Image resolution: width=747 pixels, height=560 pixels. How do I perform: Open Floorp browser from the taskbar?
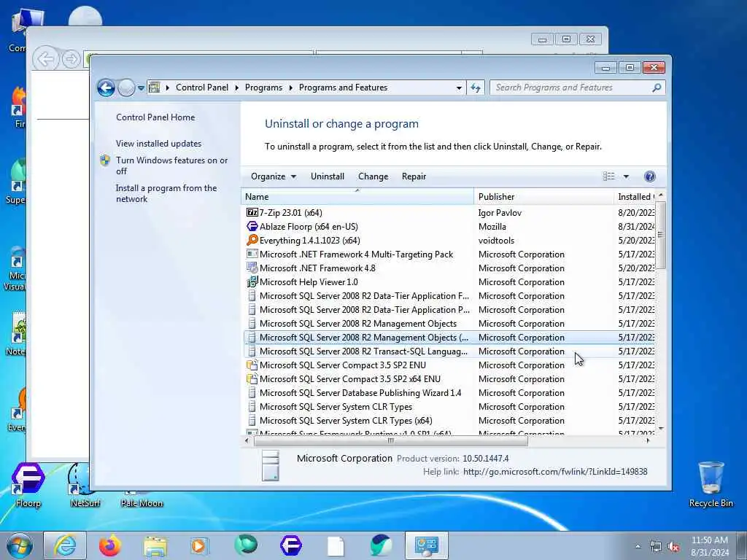[290, 545]
